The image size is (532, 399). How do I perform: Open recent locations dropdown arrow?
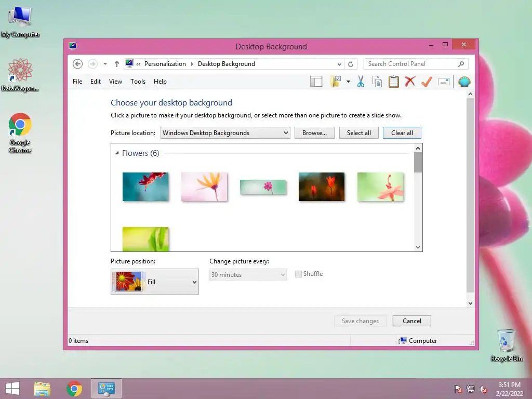pos(105,64)
